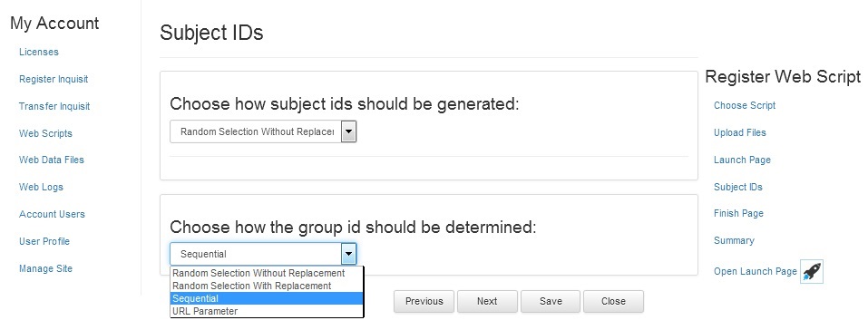
Task: Select the highlighted Sequential option
Action: point(267,299)
